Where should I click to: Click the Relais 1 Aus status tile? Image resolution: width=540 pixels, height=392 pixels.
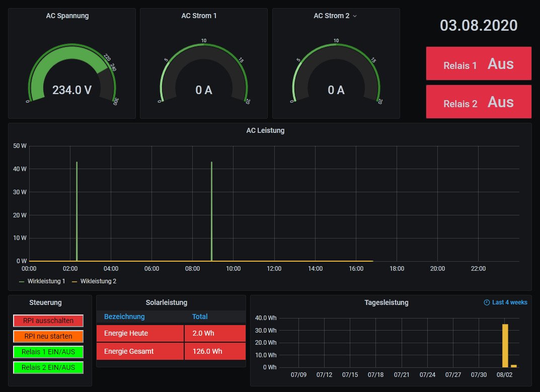[479, 64]
